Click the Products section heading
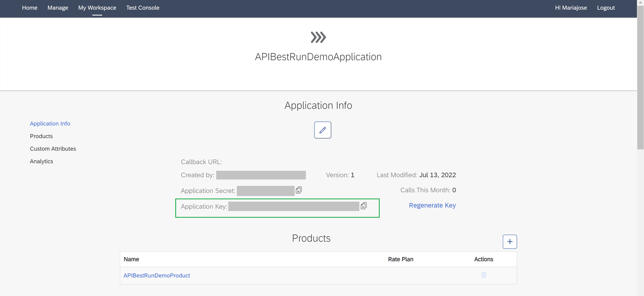The image size is (644, 296). 311,238
